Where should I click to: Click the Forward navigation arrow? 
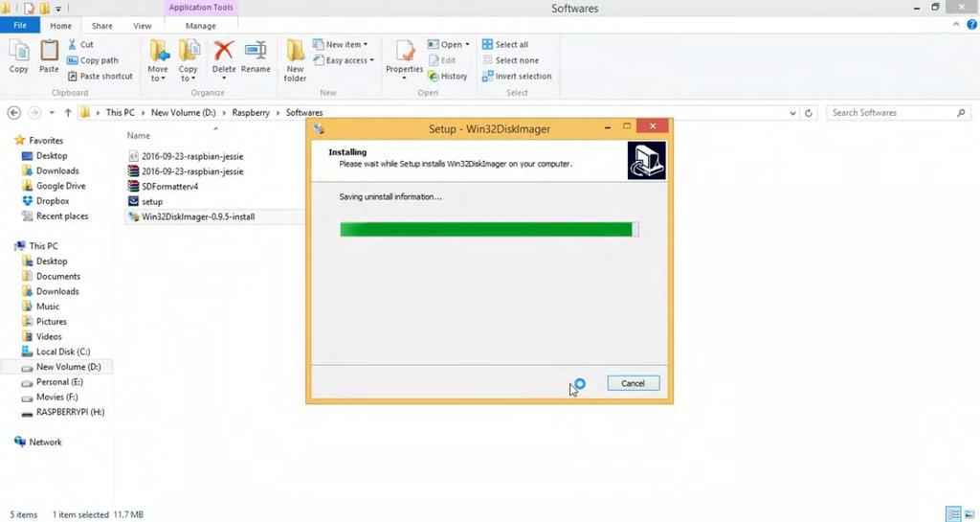click(x=34, y=112)
